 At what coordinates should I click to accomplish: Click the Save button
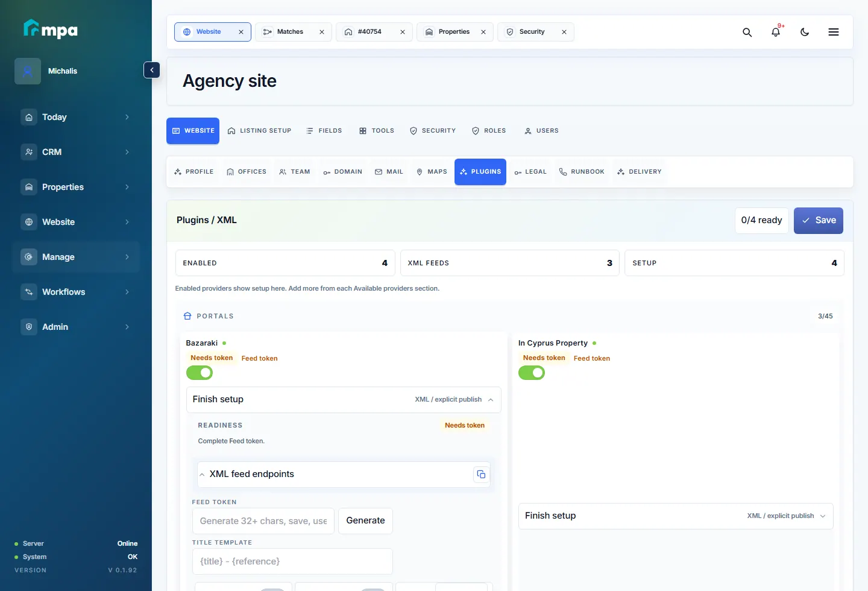pyautogui.click(x=818, y=221)
